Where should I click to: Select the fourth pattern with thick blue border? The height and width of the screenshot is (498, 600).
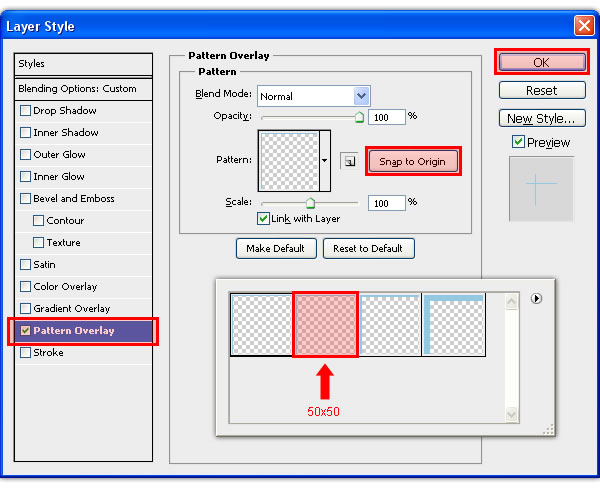click(x=454, y=325)
